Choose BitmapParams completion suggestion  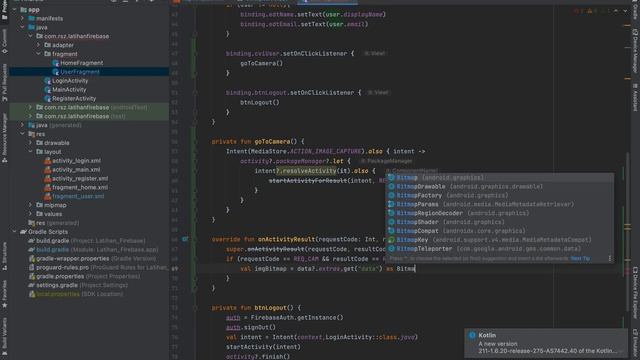(x=500, y=204)
